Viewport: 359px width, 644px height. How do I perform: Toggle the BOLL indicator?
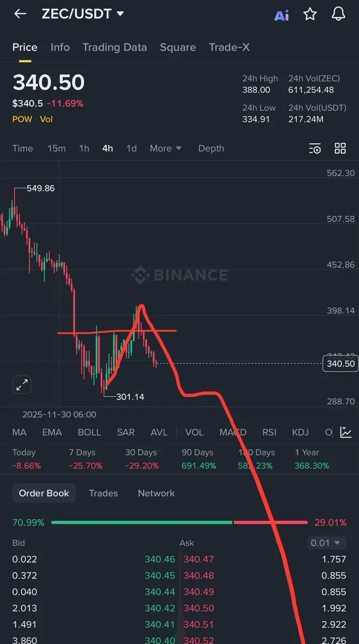click(x=89, y=432)
